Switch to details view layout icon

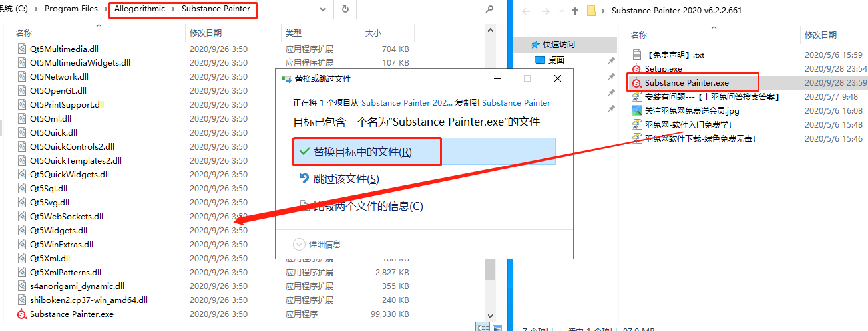[x=482, y=326]
